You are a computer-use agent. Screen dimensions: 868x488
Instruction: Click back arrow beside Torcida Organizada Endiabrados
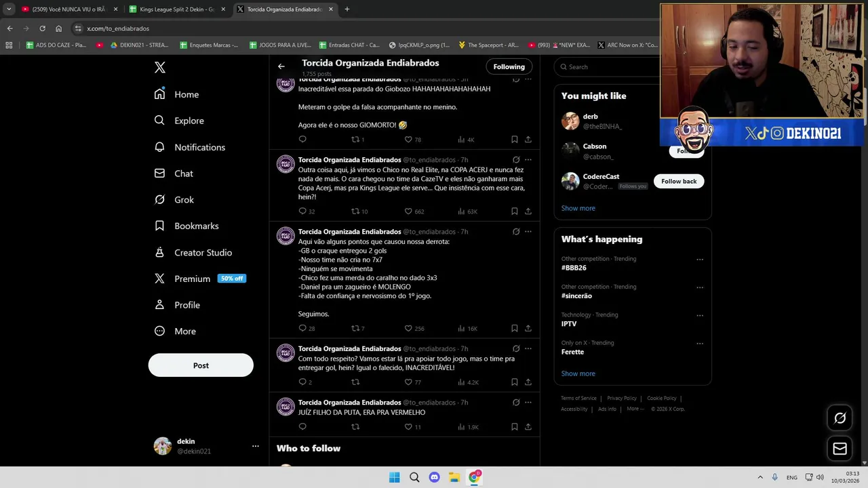click(281, 66)
